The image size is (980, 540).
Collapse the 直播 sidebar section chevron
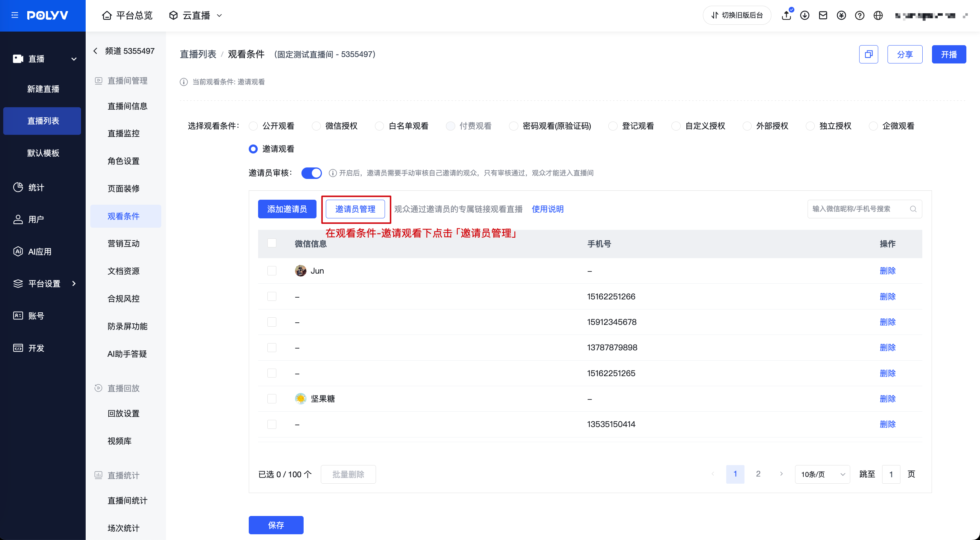[x=74, y=59]
